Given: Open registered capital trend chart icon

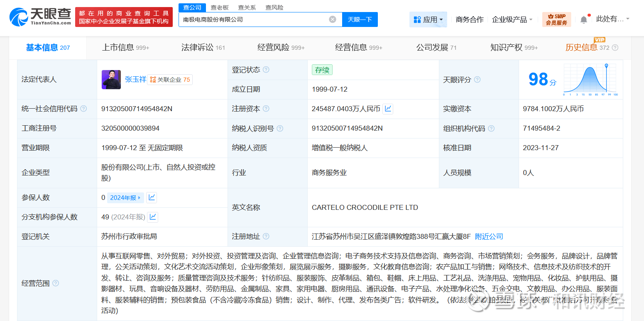Looking at the screenshot, I should pyautogui.click(x=388, y=109).
